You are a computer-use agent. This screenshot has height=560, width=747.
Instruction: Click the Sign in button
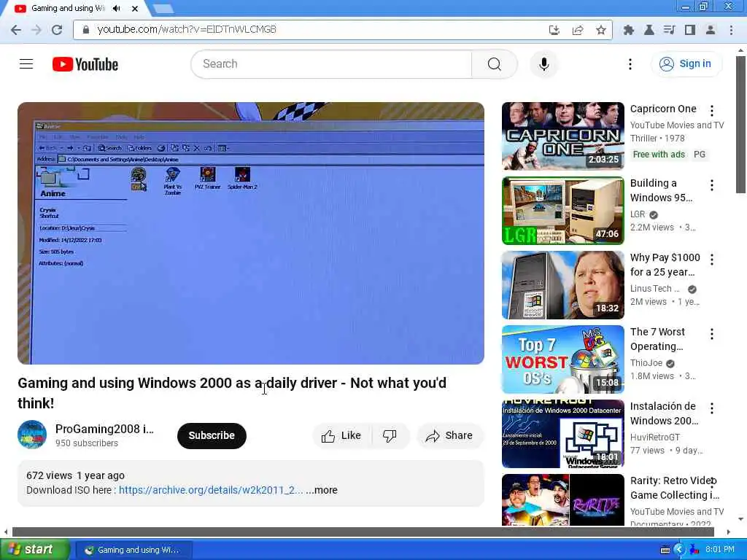[686, 64]
